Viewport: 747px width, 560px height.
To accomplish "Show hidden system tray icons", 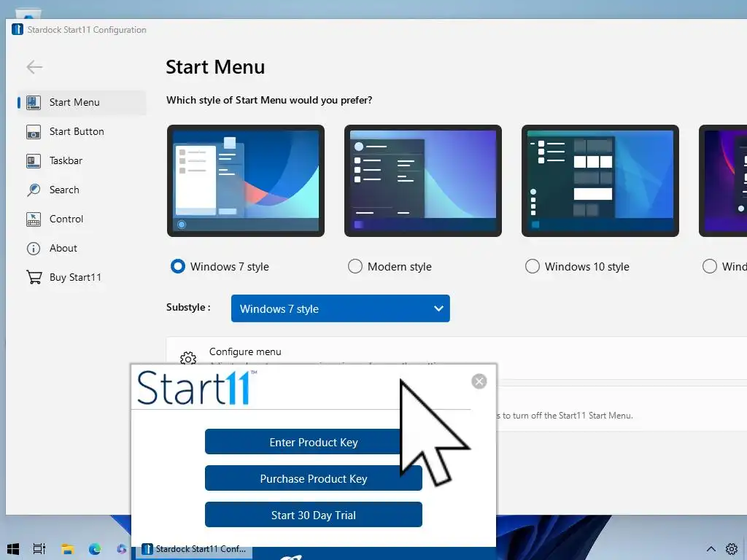I will [x=711, y=549].
